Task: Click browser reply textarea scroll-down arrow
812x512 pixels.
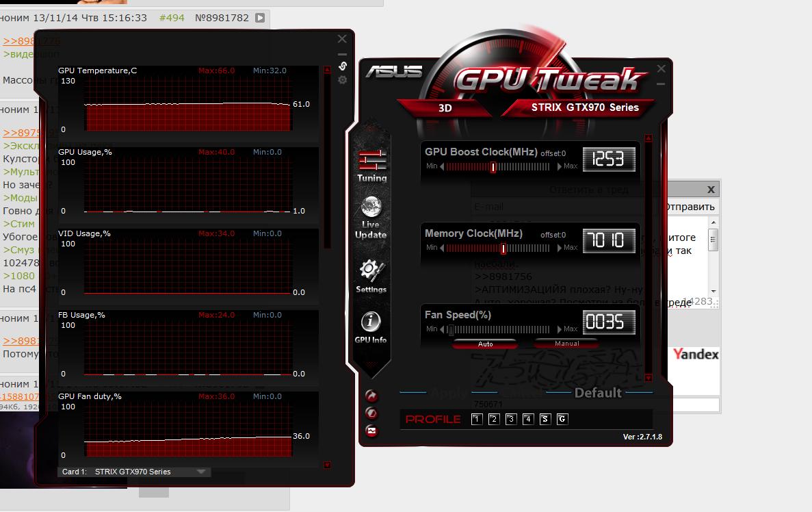Action: click(713, 291)
